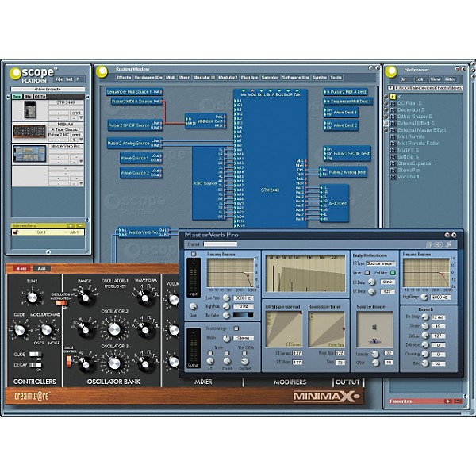Click the StereoExpander device icon

coord(393,163)
